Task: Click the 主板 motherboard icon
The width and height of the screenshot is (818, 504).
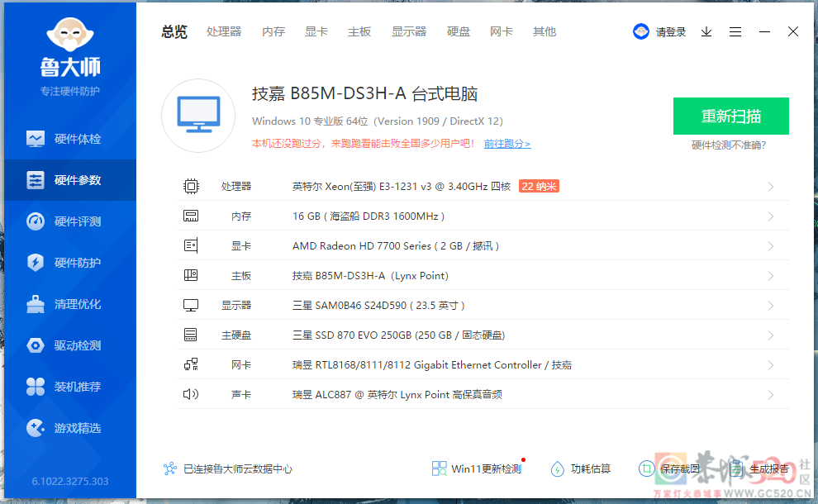Action: tap(191, 275)
